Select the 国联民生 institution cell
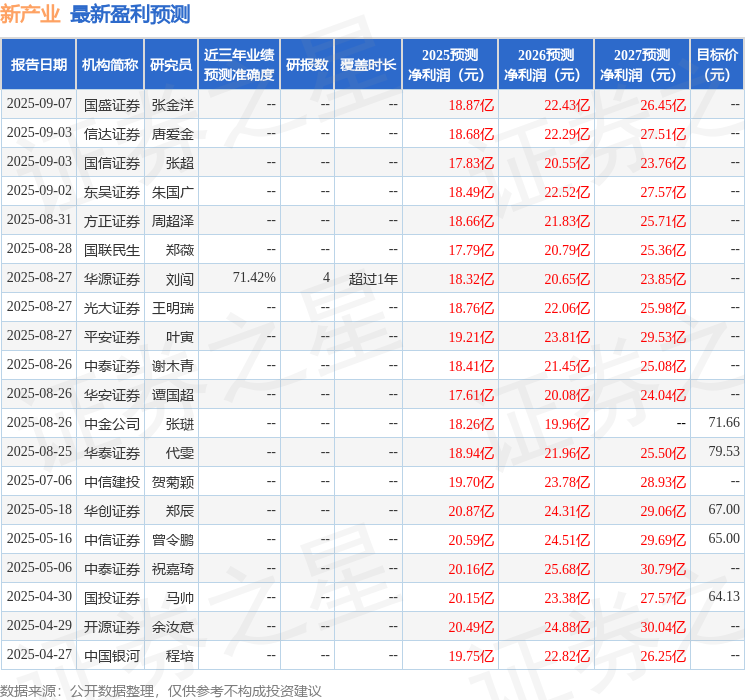Image resolution: width=745 pixels, height=700 pixels. click(x=112, y=250)
